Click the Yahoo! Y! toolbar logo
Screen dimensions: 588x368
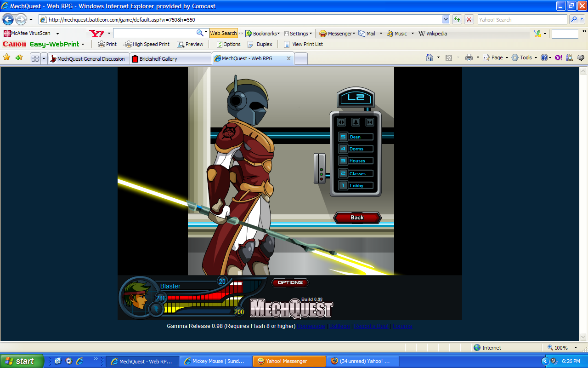(96, 33)
